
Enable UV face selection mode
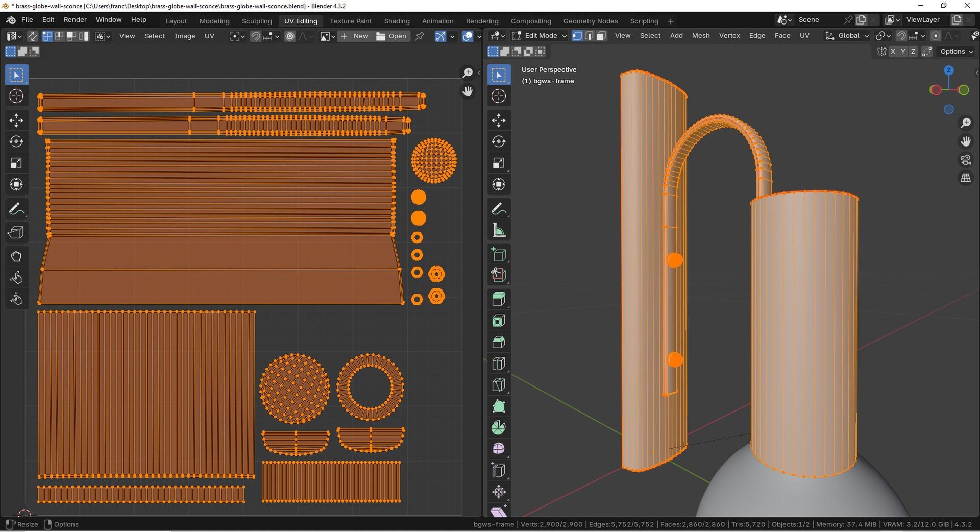coord(71,36)
